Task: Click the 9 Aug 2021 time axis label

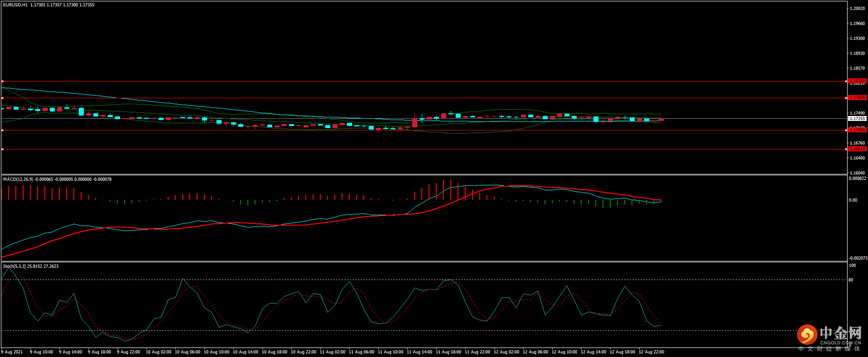Action: point(12,352)
